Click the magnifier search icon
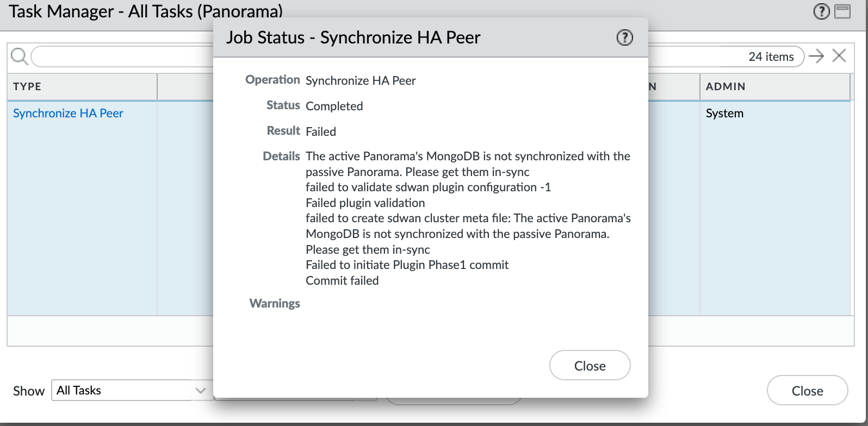Screen dimensions: 868x426 tap(19, 57)
